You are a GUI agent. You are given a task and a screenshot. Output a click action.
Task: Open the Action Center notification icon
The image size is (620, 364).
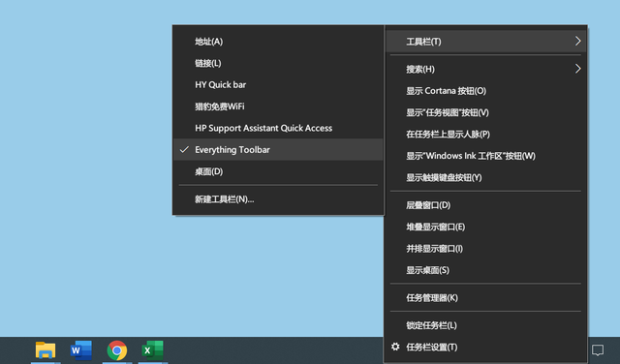click(598, 349)
